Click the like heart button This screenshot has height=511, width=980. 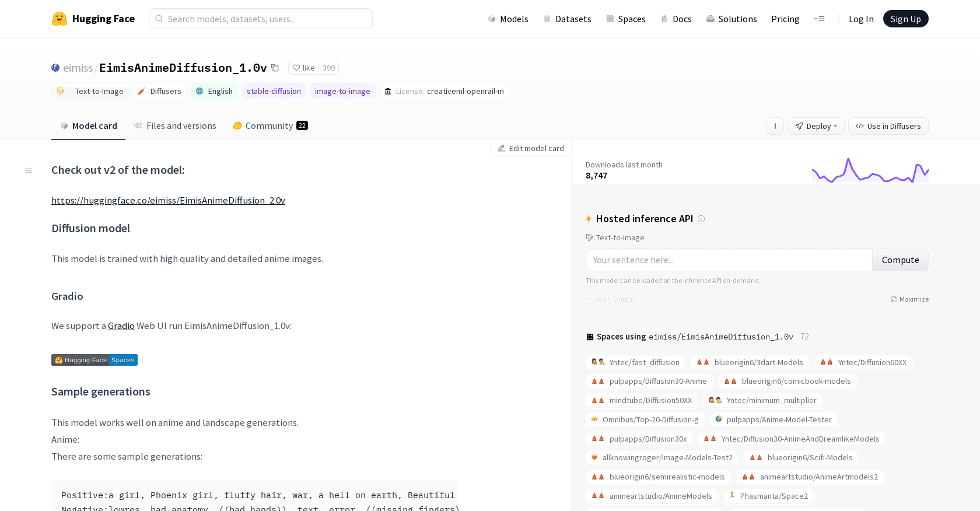tap(304, 68)
